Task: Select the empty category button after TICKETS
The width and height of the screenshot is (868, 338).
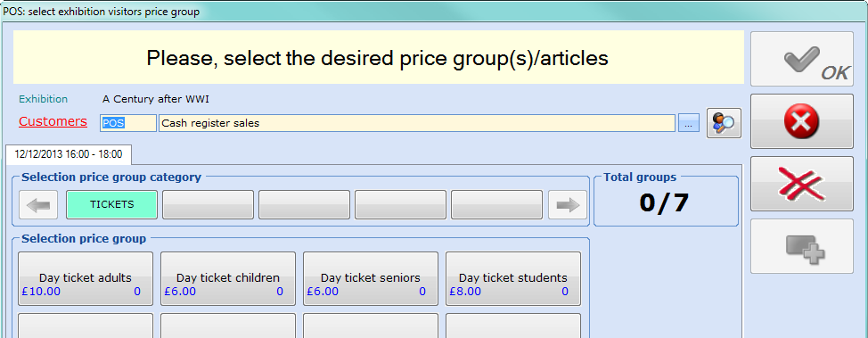Action: point(209,204)
